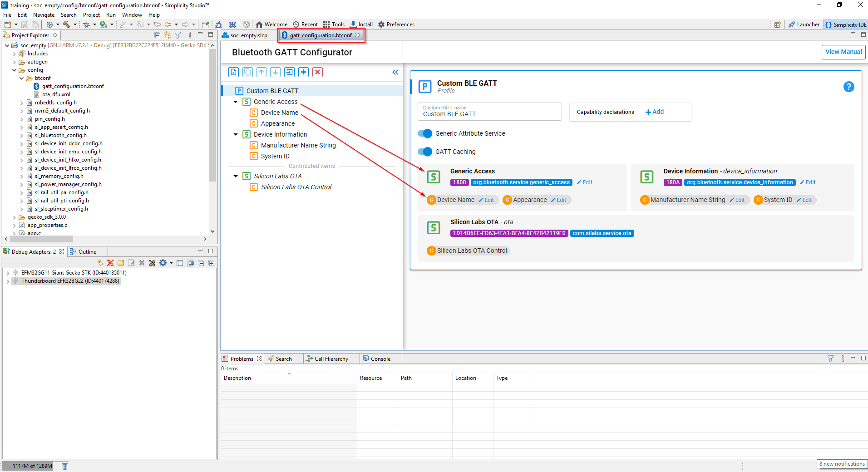Expand the Thunderboard EFR32BG22 adapter
Image resolution: width=868 pixels, height=472 pixels.
[x=8, y=281]
